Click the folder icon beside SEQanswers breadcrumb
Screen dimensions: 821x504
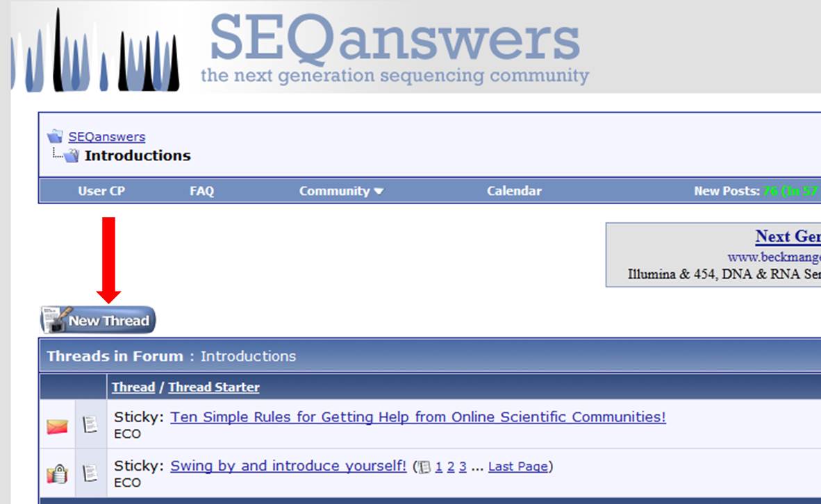coord(54,137)
